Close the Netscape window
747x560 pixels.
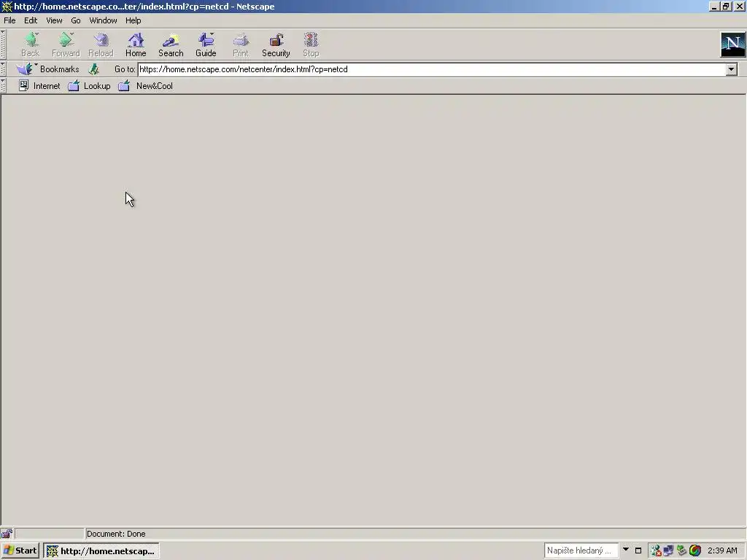coord(739,7)
